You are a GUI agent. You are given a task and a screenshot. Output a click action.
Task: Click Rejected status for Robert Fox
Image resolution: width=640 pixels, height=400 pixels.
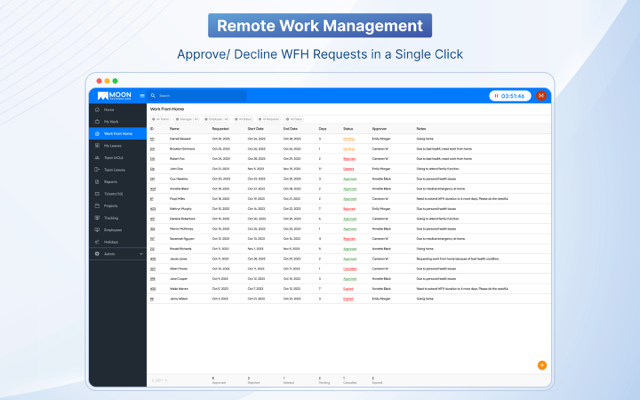pos(349,159)
